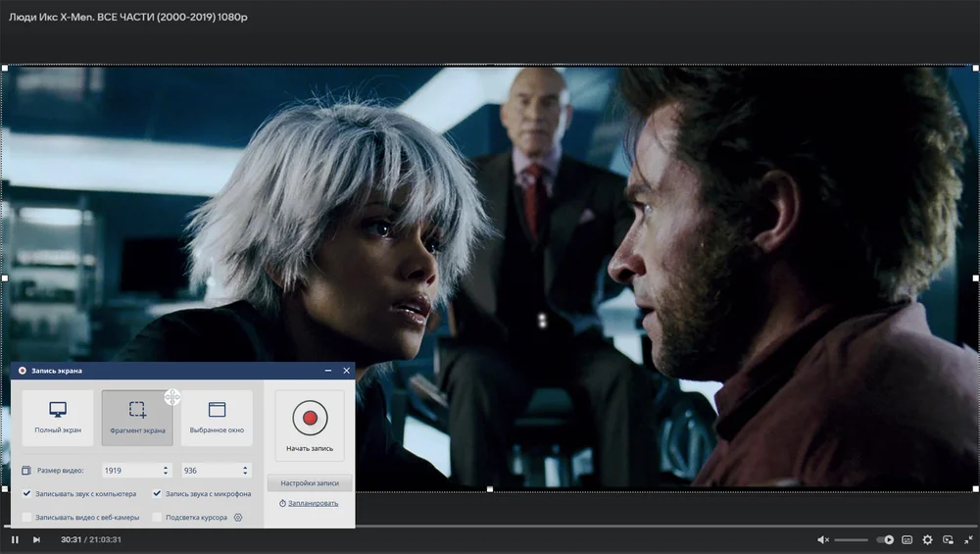Pause the video playback
This screenshot has height=554, width=980.
click(15, 539)
